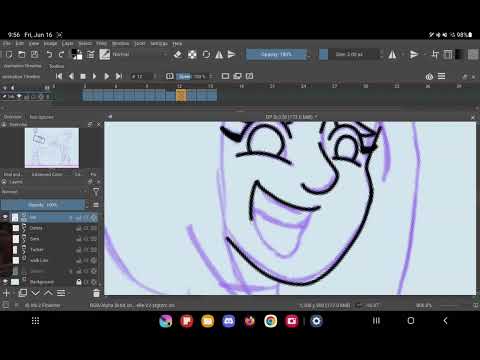Open the Layer menu
This screenshot has height=360, width=480.
68,44
